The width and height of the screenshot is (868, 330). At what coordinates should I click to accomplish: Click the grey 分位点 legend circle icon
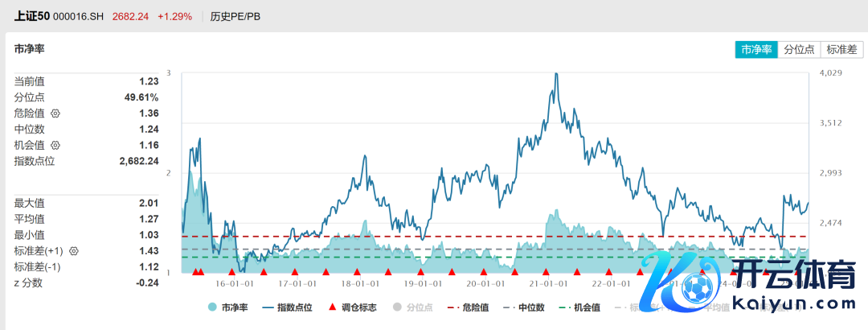pyautogui.click(x=396, y=307)
